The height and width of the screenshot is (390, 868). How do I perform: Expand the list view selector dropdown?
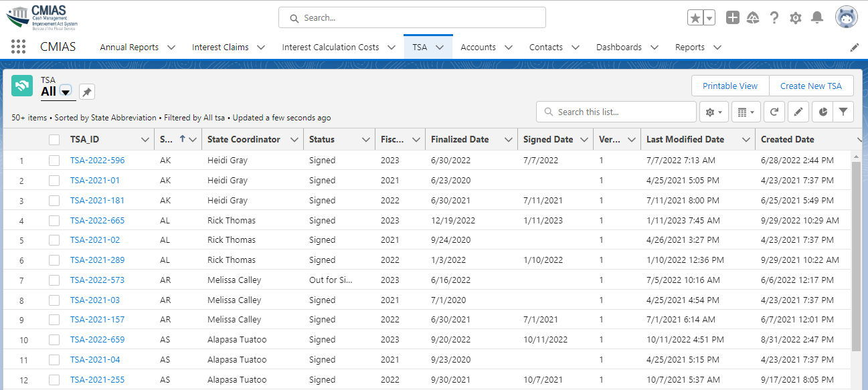pos(66,92)
